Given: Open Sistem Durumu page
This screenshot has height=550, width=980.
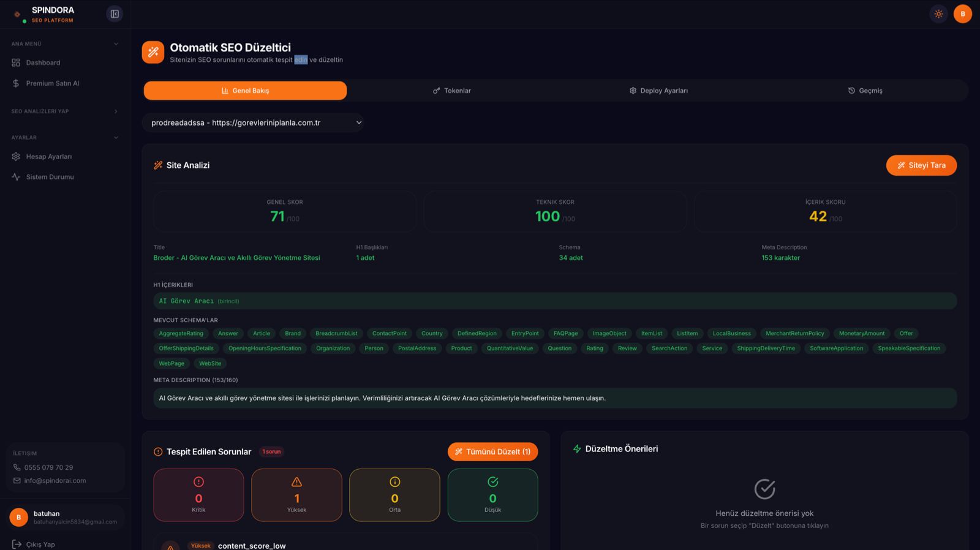Looking at the screenshot, I should click(x=50, y=177).
